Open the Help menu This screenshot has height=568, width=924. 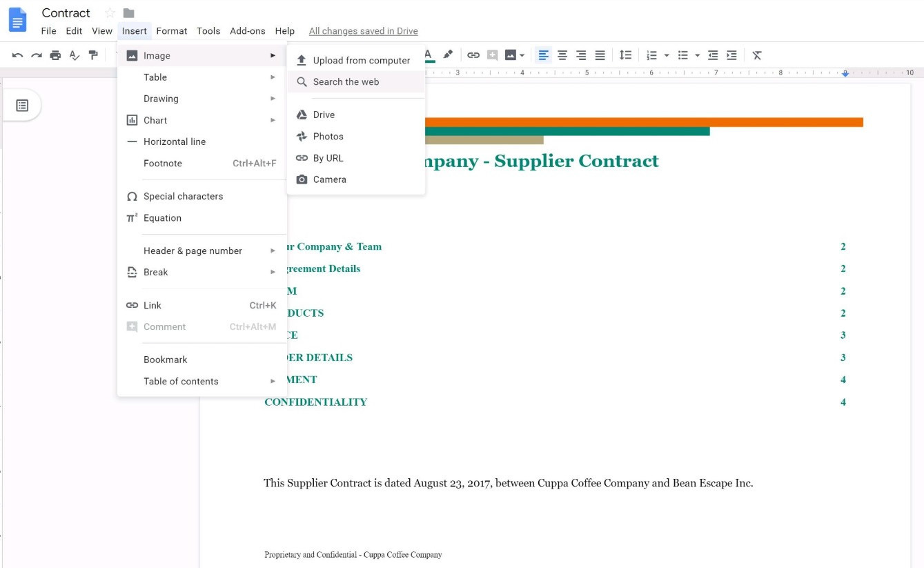point(284,31)
